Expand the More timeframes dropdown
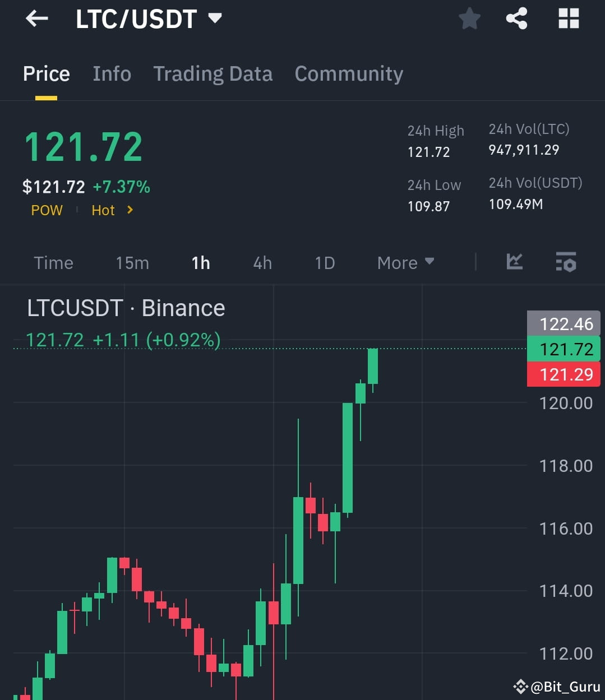This screenshot has width=605, height=700. click(405, 262)
